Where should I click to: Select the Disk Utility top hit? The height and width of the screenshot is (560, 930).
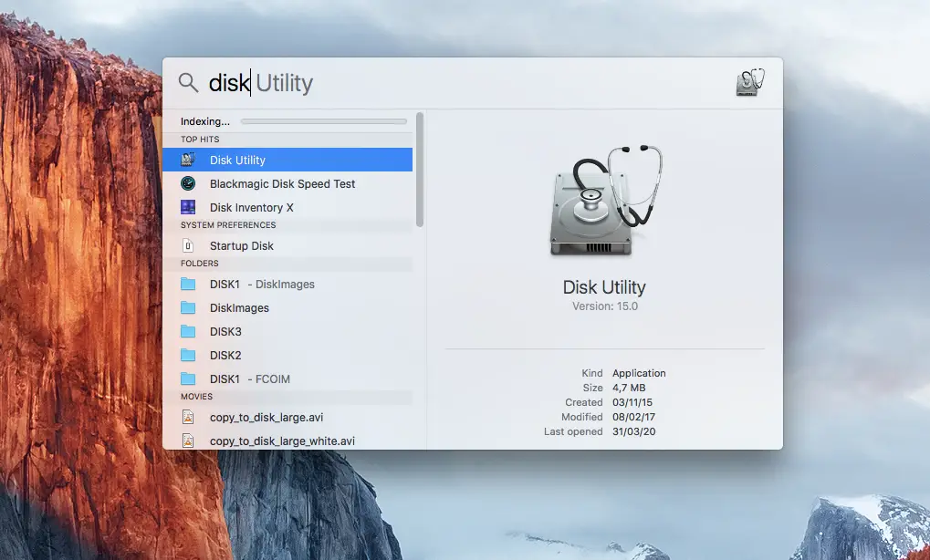click(x=287, y=160)
